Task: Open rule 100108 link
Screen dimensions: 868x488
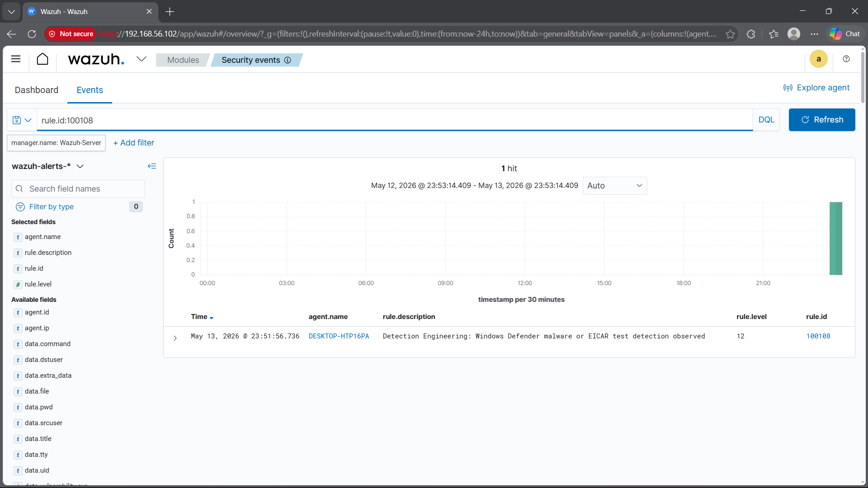Action: [x=818, y=336]
